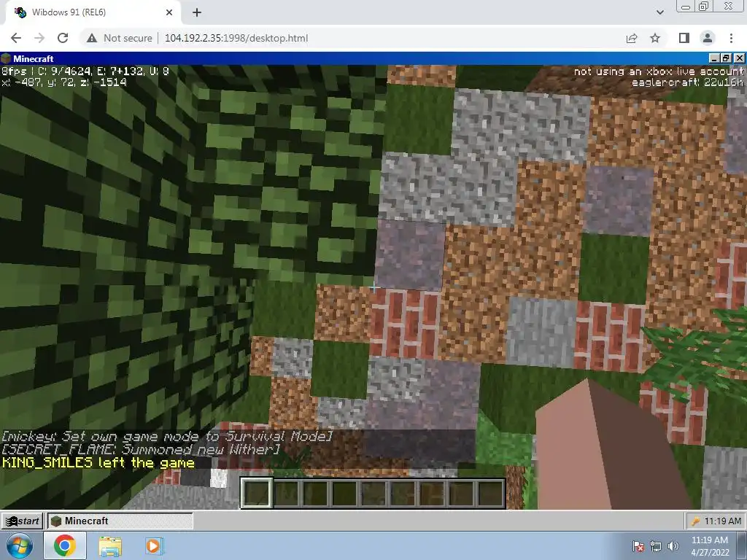
Task: Open Chrome three-dot menu
Action: 731,38
